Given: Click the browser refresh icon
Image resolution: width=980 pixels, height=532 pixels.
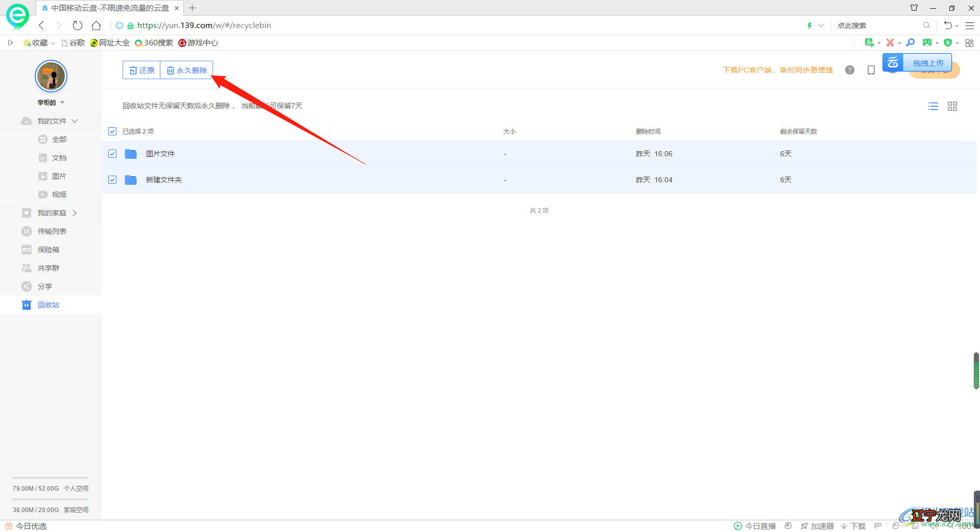Looking at the screenshot, I should pyautogui.click(x=78, y=26).
